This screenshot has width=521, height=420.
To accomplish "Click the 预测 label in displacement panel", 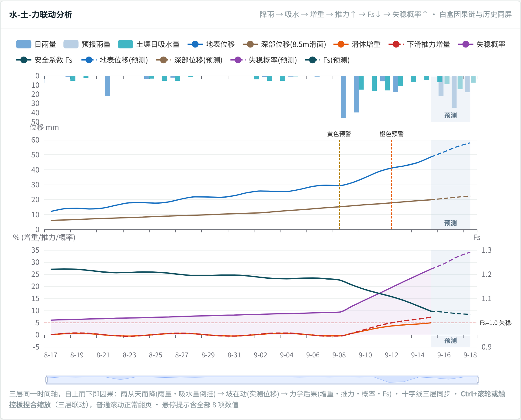I will [x=450, y=223].
